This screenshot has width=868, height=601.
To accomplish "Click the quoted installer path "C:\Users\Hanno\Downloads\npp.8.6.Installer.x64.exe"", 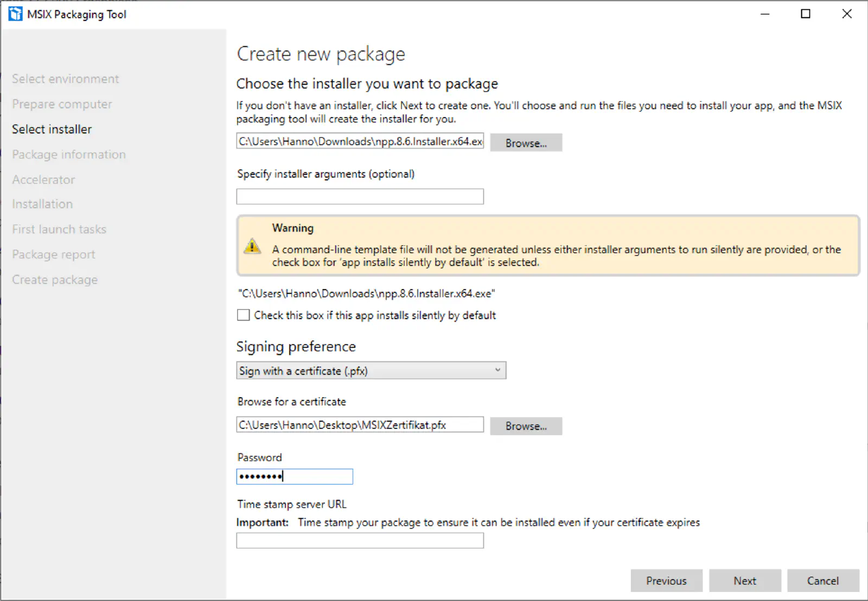I will [366, 293].
